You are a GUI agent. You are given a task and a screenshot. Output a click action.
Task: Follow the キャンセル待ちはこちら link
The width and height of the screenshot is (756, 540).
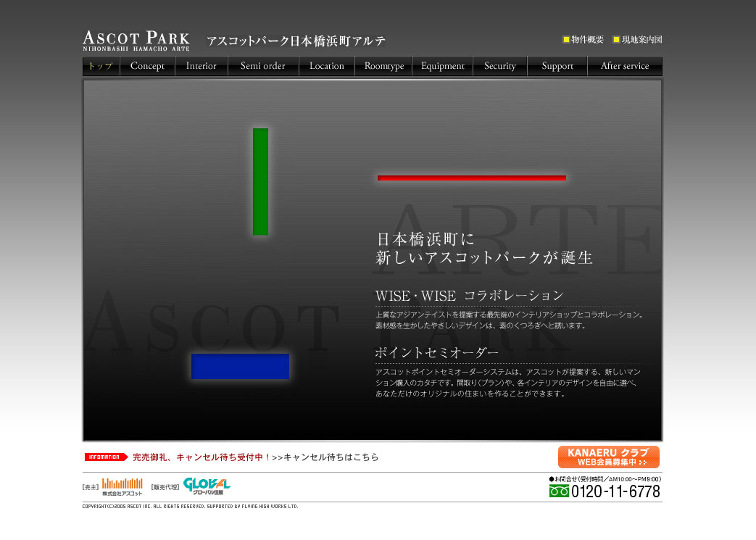coord(331,457)
